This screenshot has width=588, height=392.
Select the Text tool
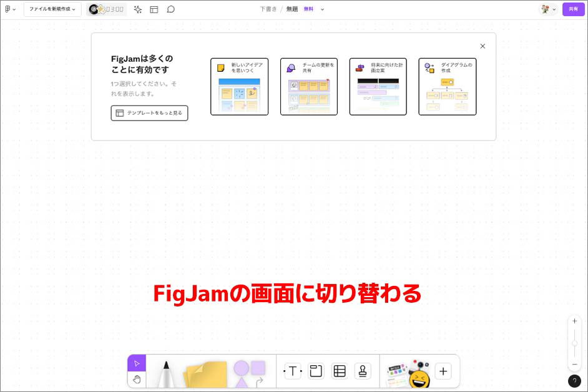(x=292, y=371)
